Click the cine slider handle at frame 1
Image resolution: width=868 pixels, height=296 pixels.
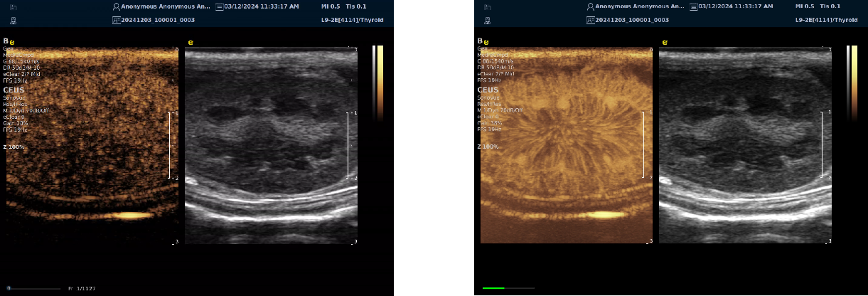coord(9,288)
